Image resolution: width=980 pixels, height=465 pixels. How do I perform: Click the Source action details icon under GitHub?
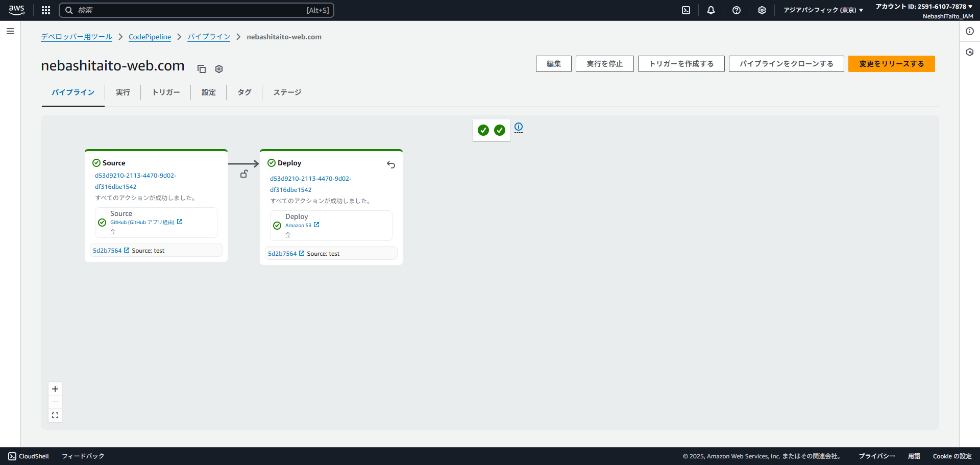point(113,232)
